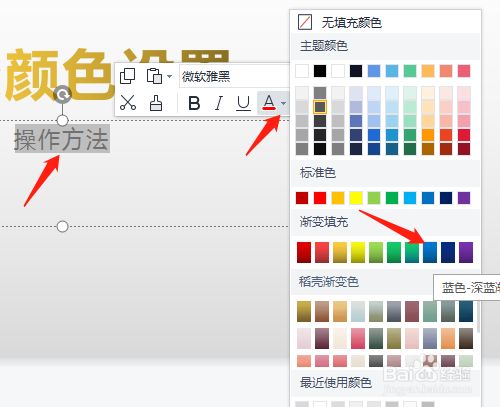Screen dimensions: 500x407
Task: Toggle Bold formatting
Action: point(194,103)
